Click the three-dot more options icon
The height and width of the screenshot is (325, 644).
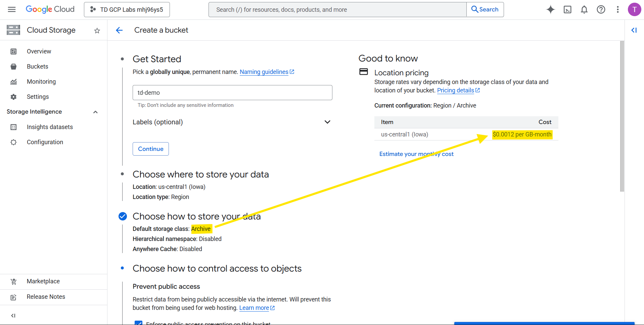click(617, 9)
